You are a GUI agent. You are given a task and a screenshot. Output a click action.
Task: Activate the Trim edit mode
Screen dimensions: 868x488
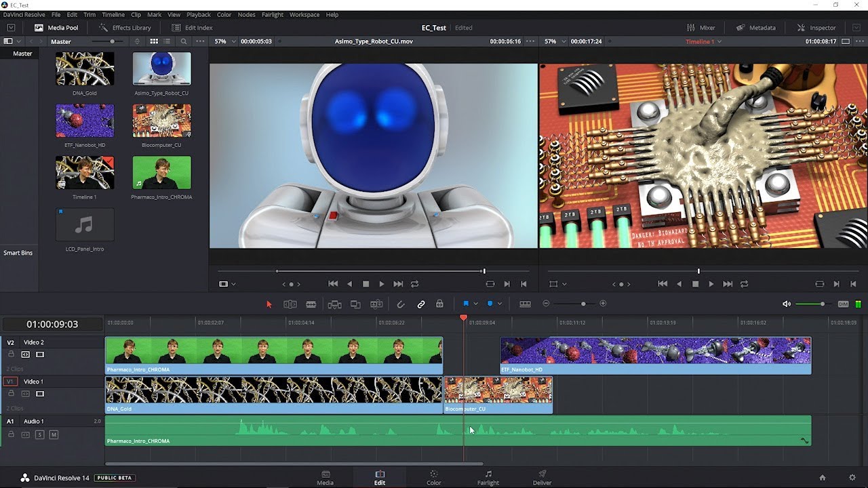[x=290, y=304]
